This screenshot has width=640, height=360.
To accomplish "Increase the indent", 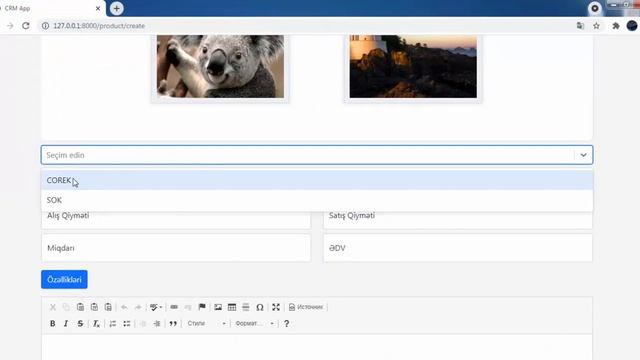I will 157,323.
